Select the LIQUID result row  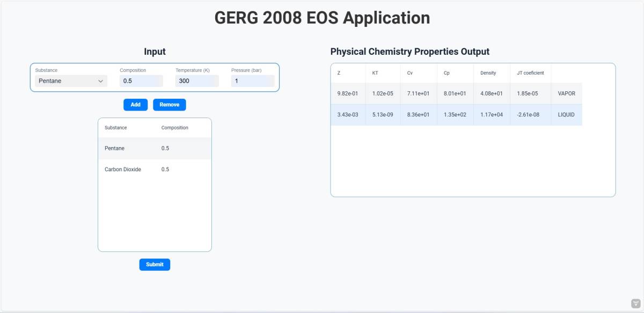tap(456, 115)
